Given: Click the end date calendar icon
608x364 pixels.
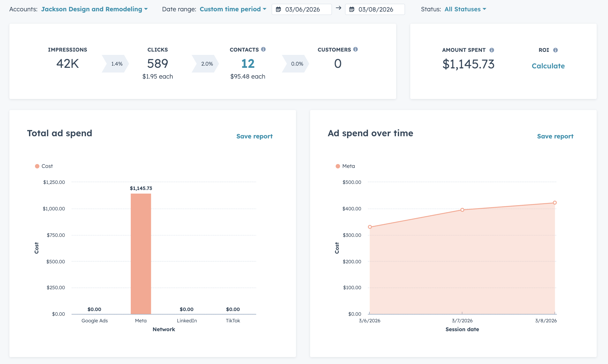Looking at the screenshot, I should (x=352, y=9).
